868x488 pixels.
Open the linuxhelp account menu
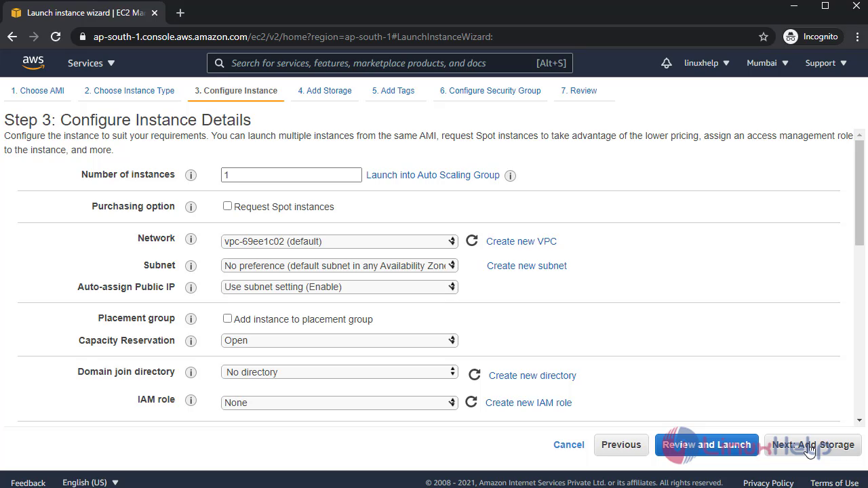(x=707, y=63)
